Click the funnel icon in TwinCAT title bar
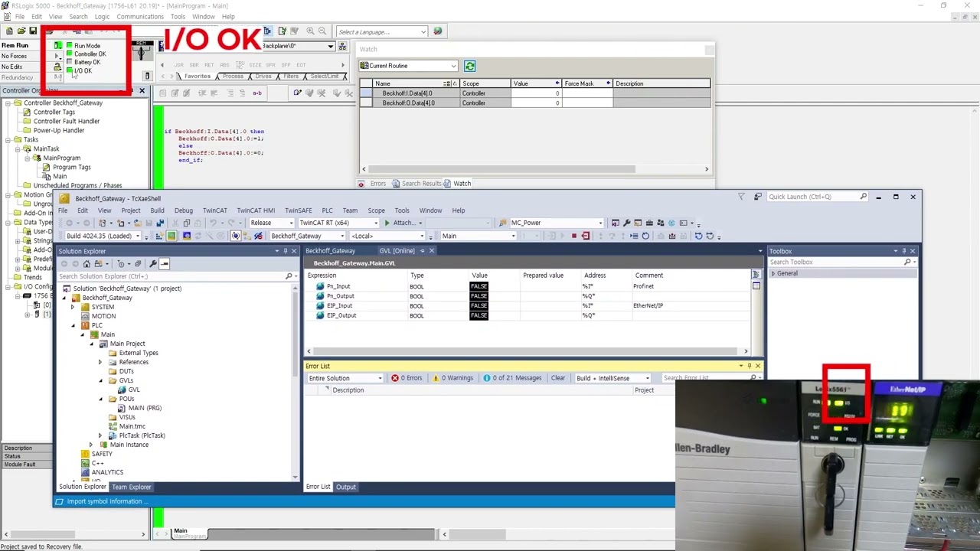 click(x=741, y=197)
